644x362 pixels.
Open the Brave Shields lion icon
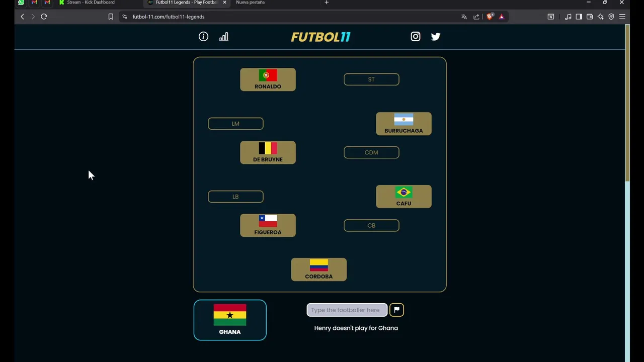click(490, 17)
